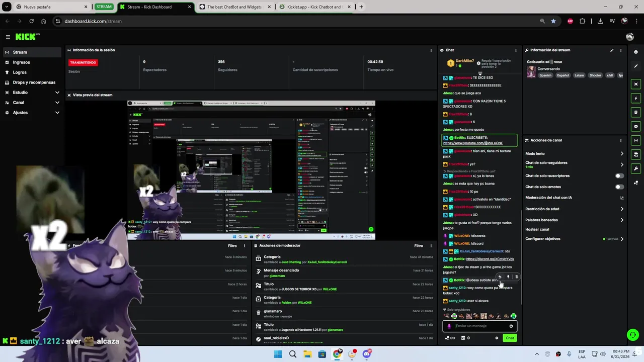Click the stream preview thumbnail
The width and height of the screenshot is (644, 362).
pos(251,170)
